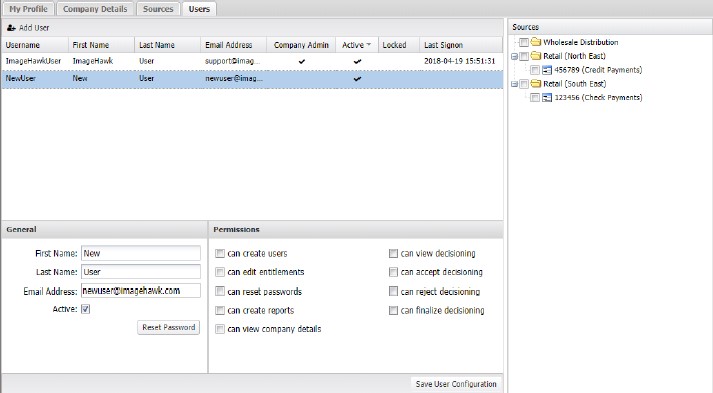Click into the Last Name field

click(141, 272)
